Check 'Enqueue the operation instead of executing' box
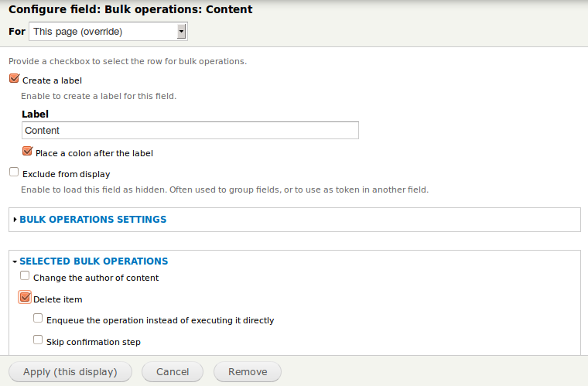This screenshot has width=588, height=386. 38,319
